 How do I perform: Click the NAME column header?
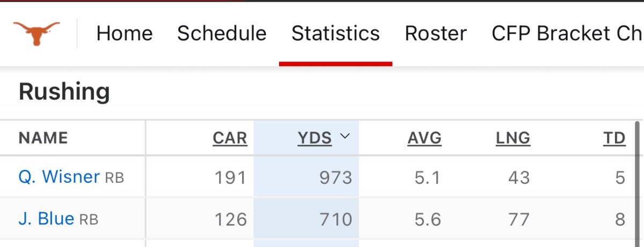[x=43, y=138]
